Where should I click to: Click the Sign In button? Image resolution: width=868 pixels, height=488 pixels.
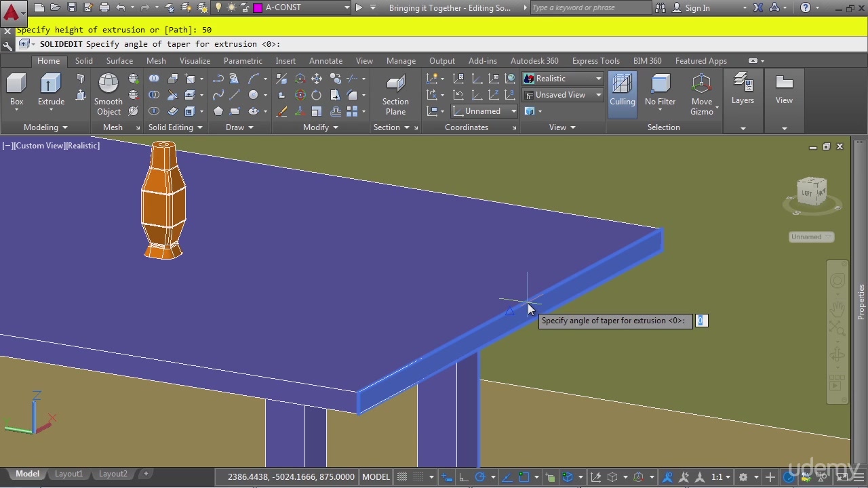tap(697, 8)
